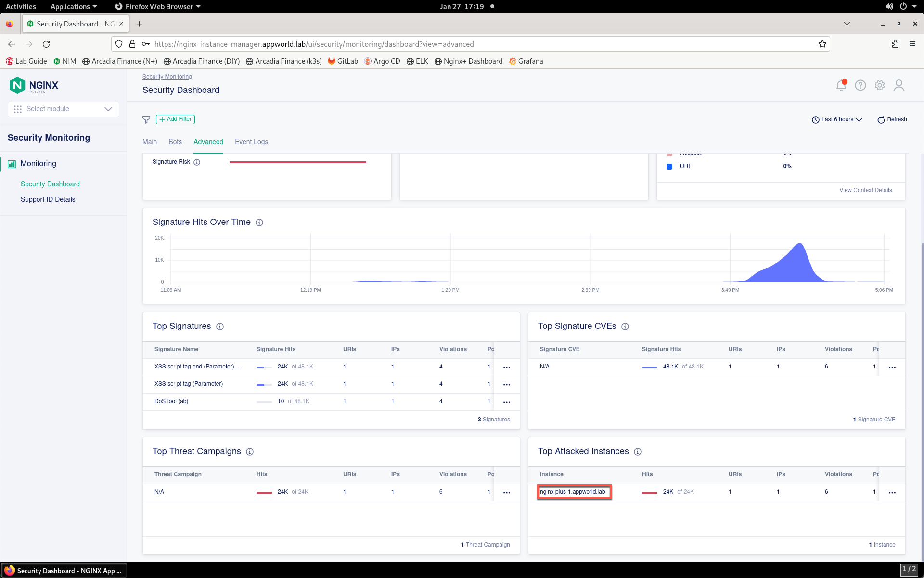Viewport: 924px width, 578px height.
Task: Expand the Select module dropdown
Action: (64, 109)
